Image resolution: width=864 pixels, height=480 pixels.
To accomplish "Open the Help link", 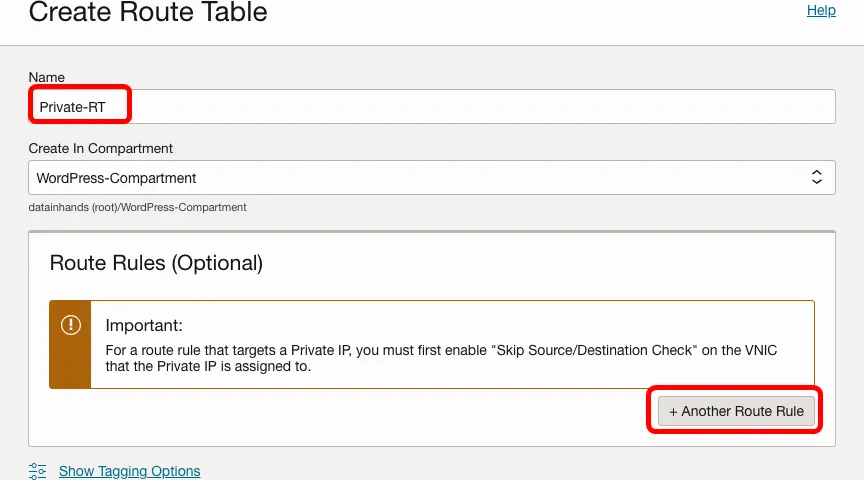I will 821,10.
